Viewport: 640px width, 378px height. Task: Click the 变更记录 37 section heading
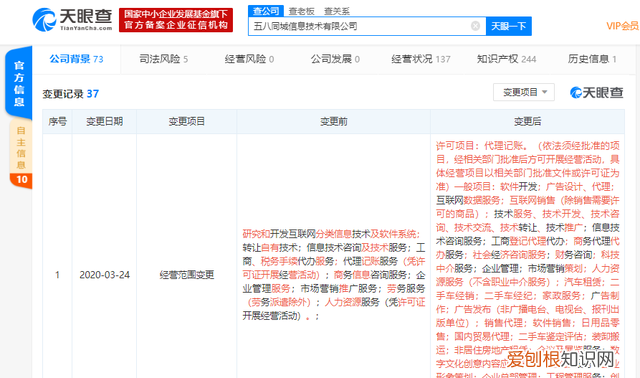[71, 94]
